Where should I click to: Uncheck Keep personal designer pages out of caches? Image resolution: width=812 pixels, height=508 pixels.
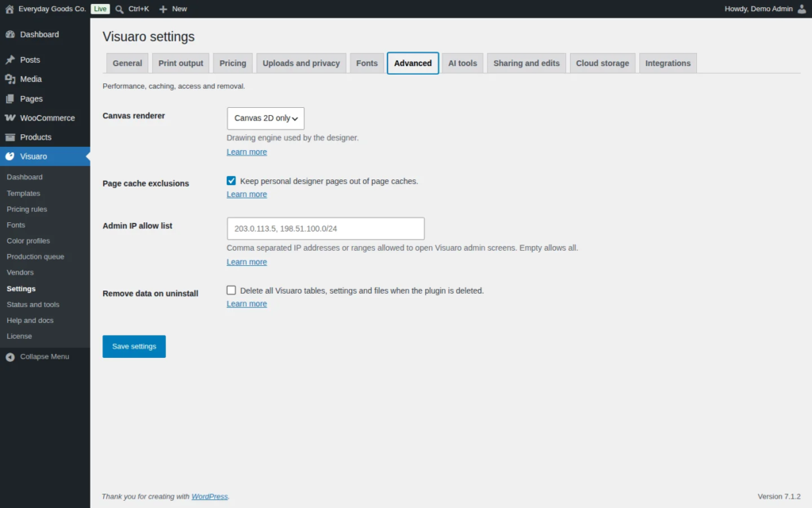[x=231, y=180]
